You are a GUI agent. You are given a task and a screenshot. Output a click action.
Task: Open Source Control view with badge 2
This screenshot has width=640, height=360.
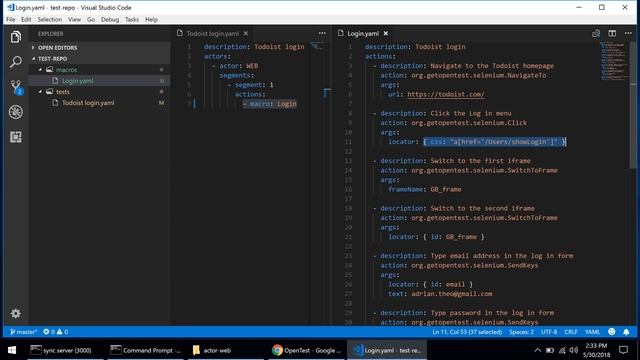(x=16, y=87)
